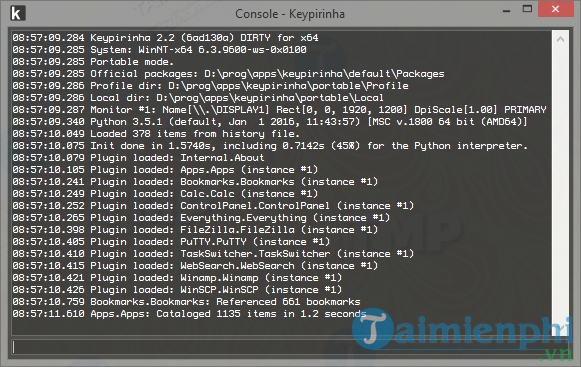Click the scrollbar up arrow
This screenshot has height=367, width=581.
560,39
